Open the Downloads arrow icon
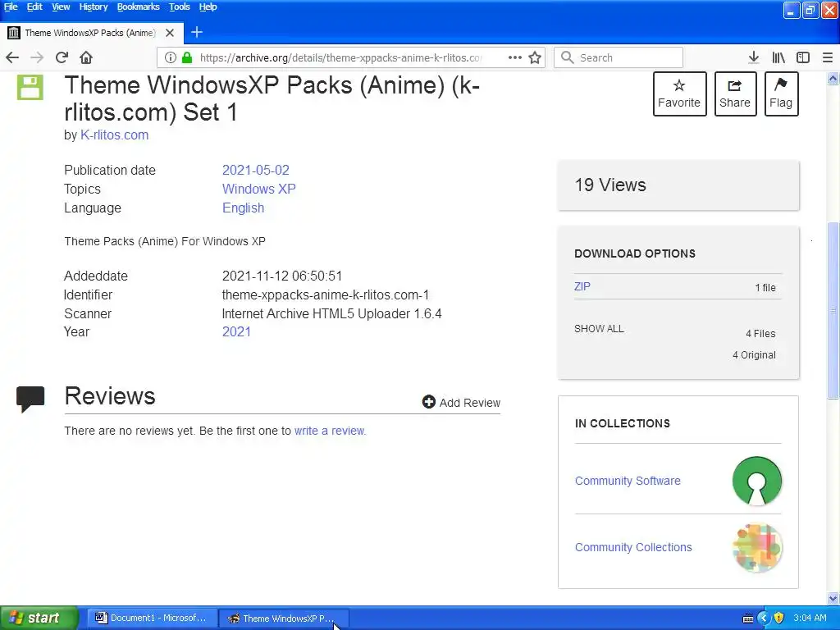The width and height of the screenshot is (840, 630). click(x=753, y=57)
